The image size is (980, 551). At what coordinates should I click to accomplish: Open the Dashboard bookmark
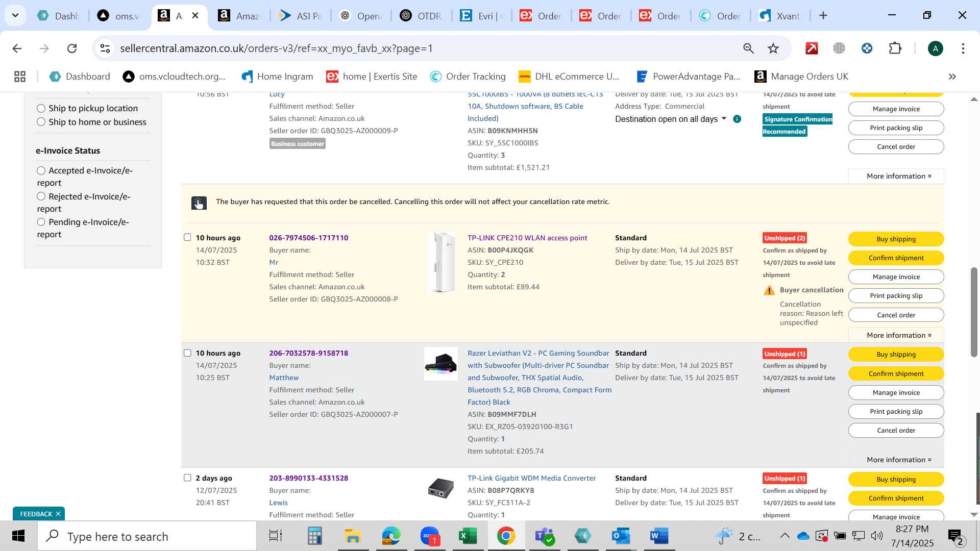[x=80, y=77]
